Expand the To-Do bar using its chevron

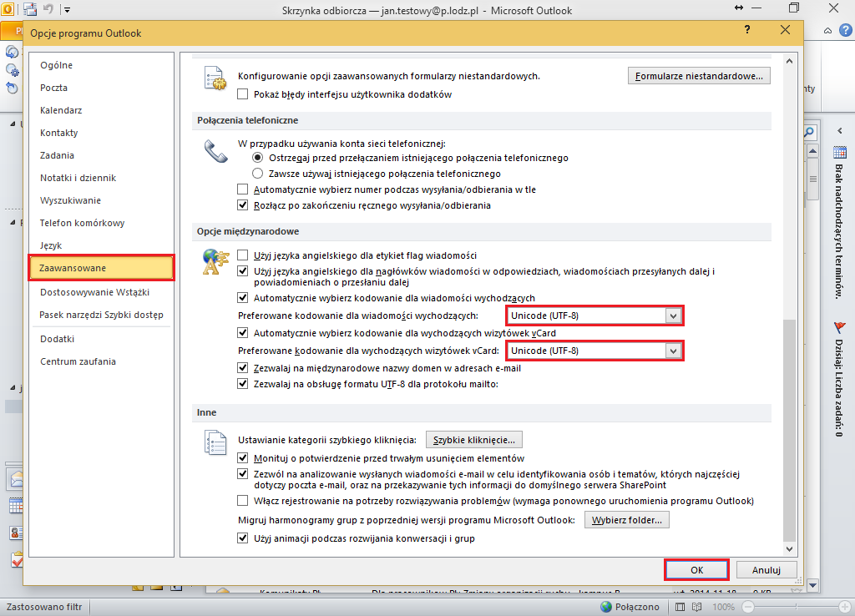[840, 131]
